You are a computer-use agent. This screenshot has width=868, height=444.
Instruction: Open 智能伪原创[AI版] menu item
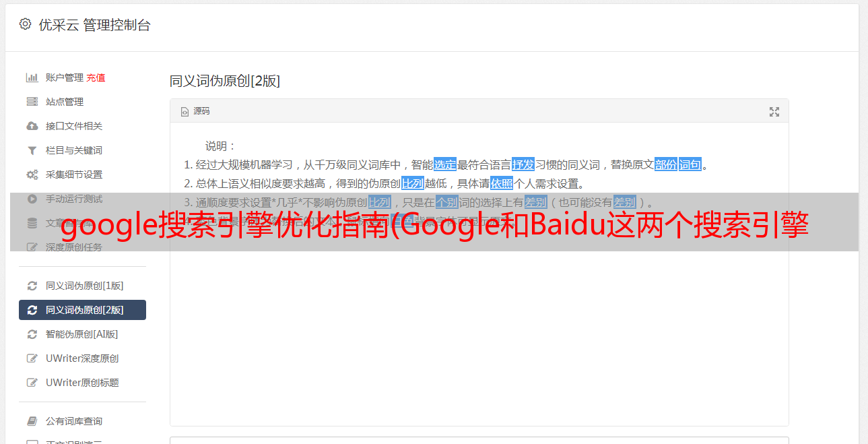(x=82, y=334)
